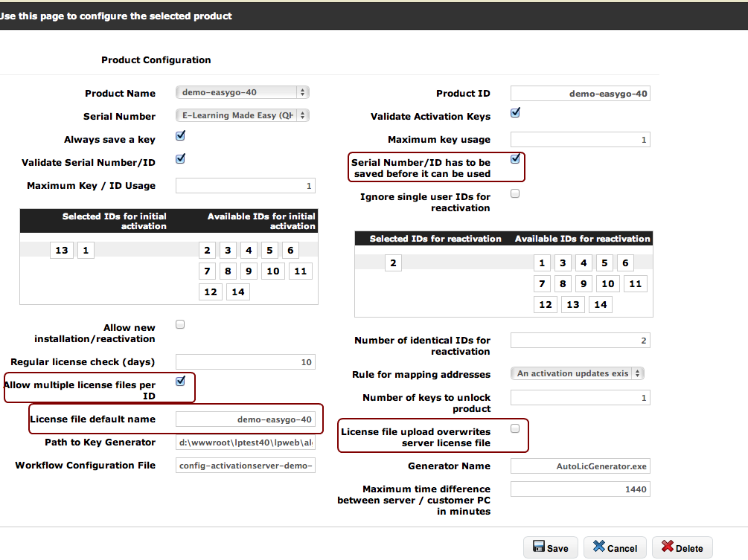The height and width of the screenshot is (560, 748).
Task: Click License file default name field
Action: pyautogui.click(x=245, y=419)
